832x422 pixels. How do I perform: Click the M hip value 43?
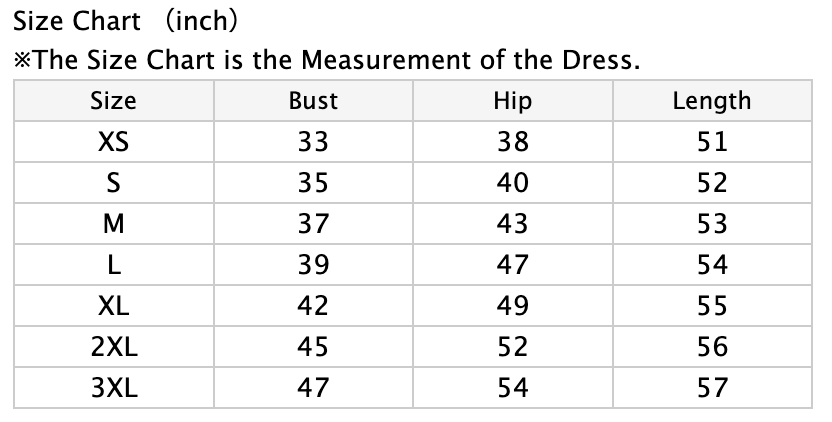(x=512, y=224)
